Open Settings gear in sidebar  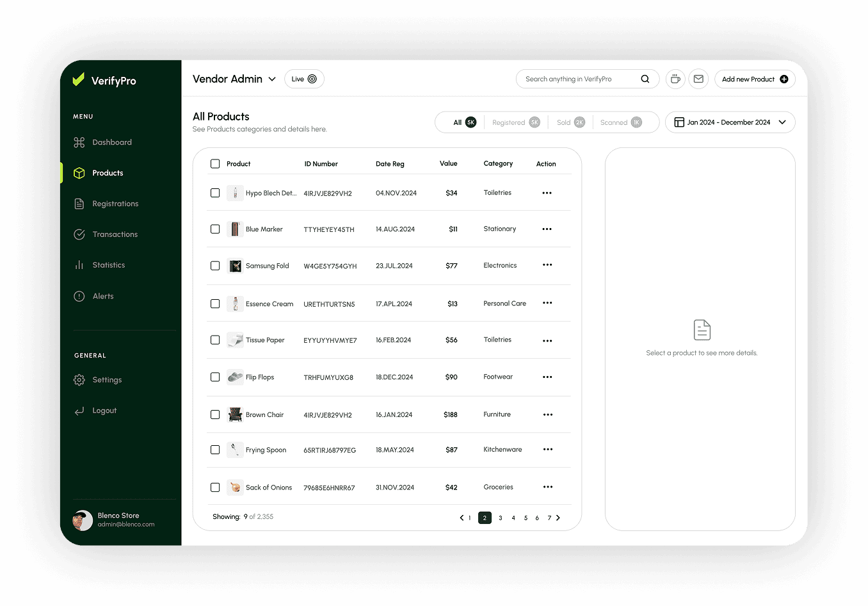79,380
